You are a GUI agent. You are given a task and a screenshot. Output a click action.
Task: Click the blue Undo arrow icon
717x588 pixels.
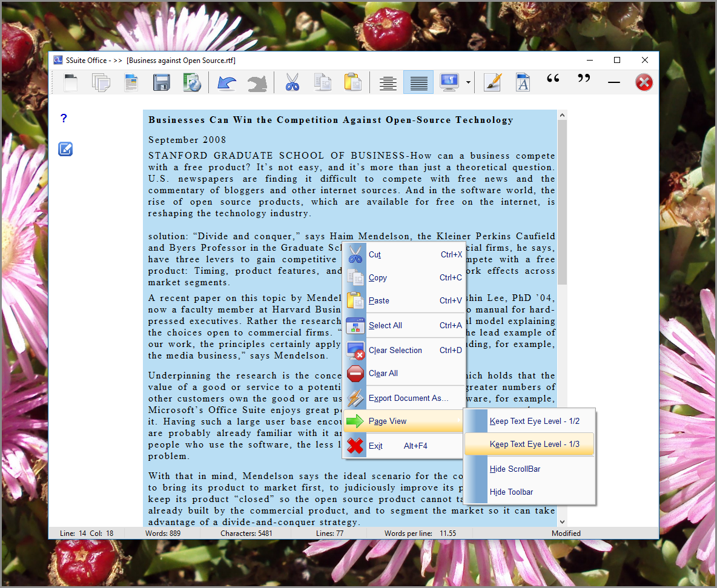[x=226, y=82]
